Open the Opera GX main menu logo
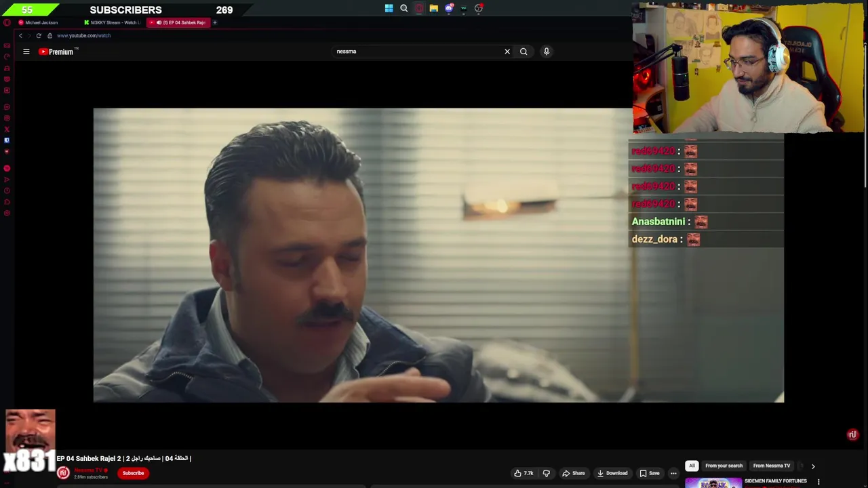Image resolution: width=868 pixels, height=488 pixels. tap(7, 22)
